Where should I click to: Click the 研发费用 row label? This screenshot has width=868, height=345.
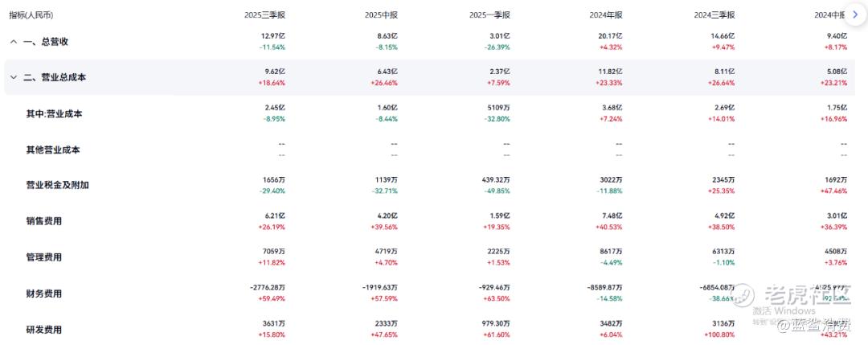(x=43, y=330)
